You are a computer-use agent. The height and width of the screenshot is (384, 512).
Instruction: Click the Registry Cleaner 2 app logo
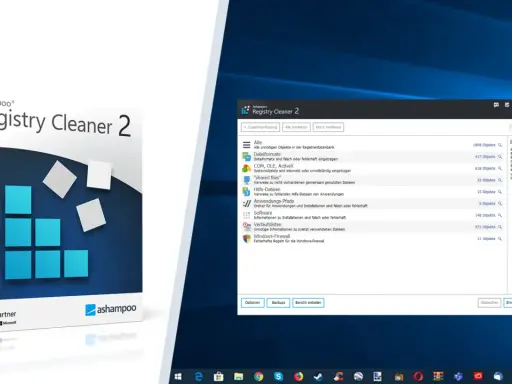[x=245, y=110]
